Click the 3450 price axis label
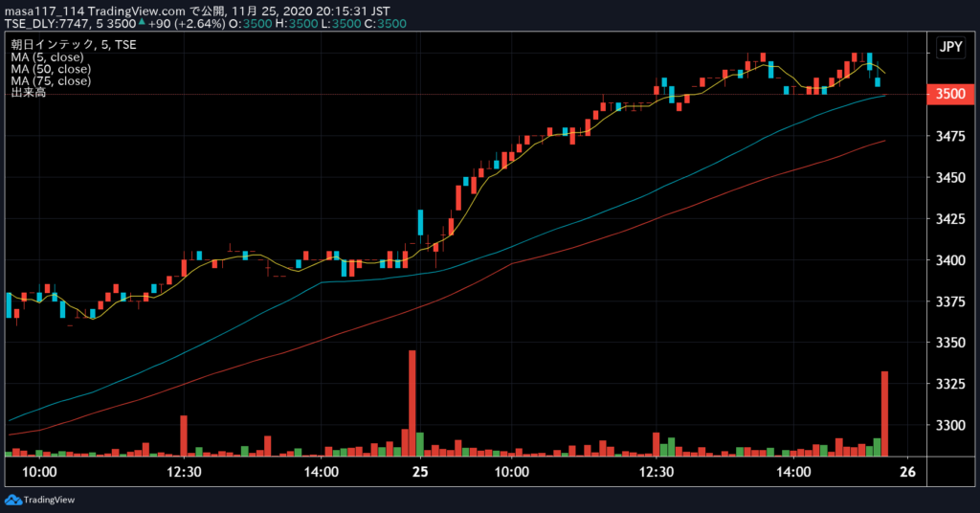The width and height of the screenshot is (980, 513). [x=950, y=177]
